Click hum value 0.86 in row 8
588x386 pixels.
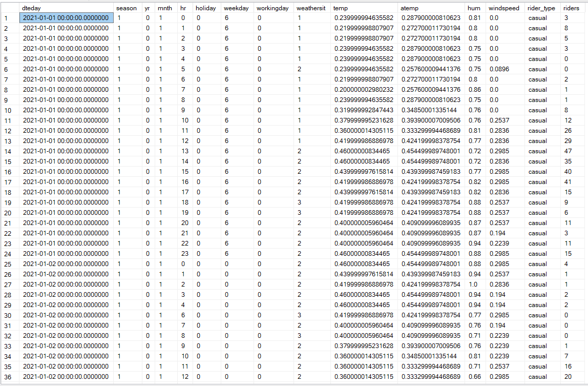[x=474, y=89]
